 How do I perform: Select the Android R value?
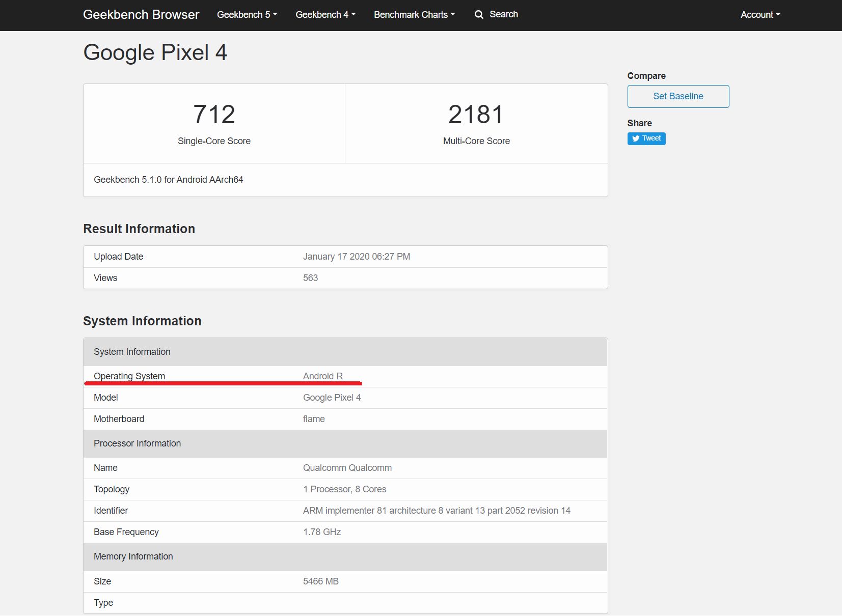click(x=323, y=376)
